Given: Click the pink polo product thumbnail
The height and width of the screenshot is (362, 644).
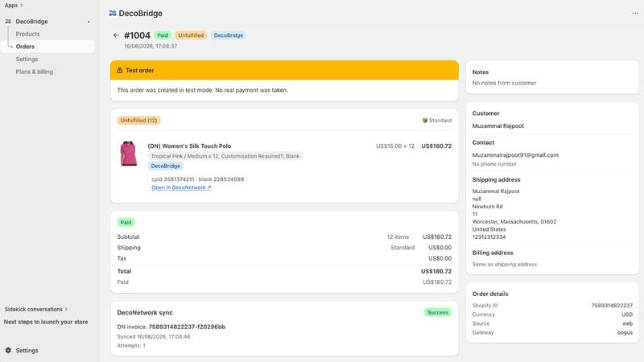Looking at the screenshot, I should tap(129, 154).
